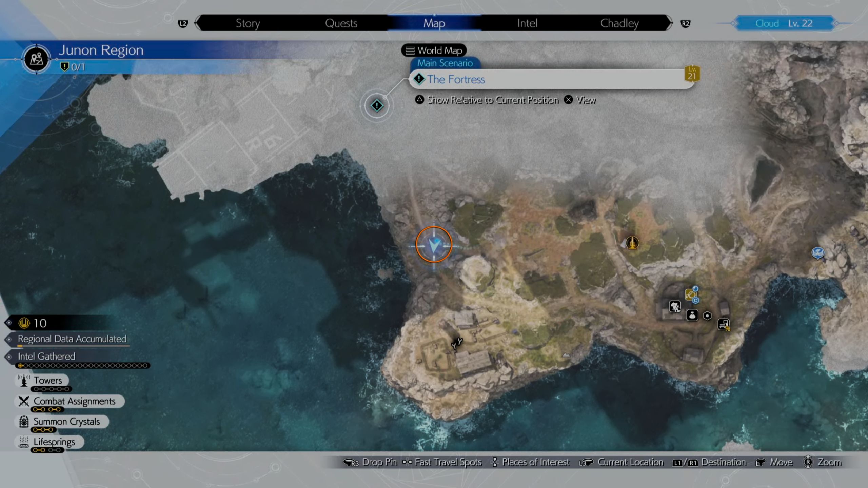Click the Towers intel icon
Image resolution: width=868 pixels, height=488 pixels.
coord(24,380)
